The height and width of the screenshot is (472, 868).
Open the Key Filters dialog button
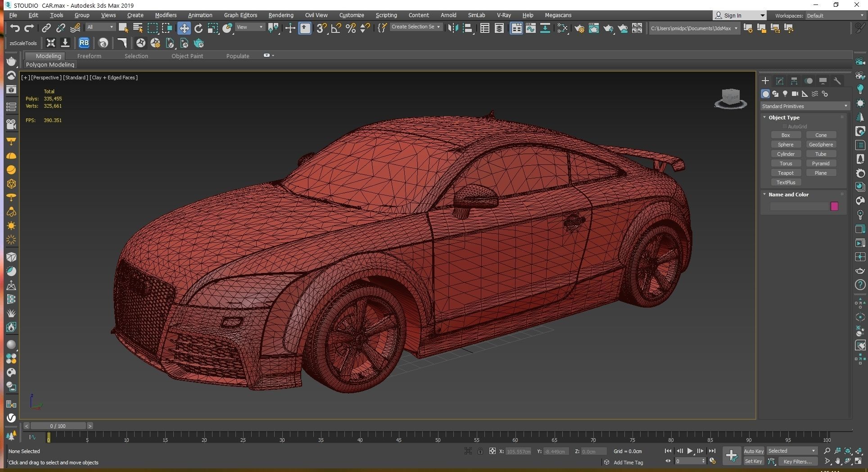(x=797, y=462)
